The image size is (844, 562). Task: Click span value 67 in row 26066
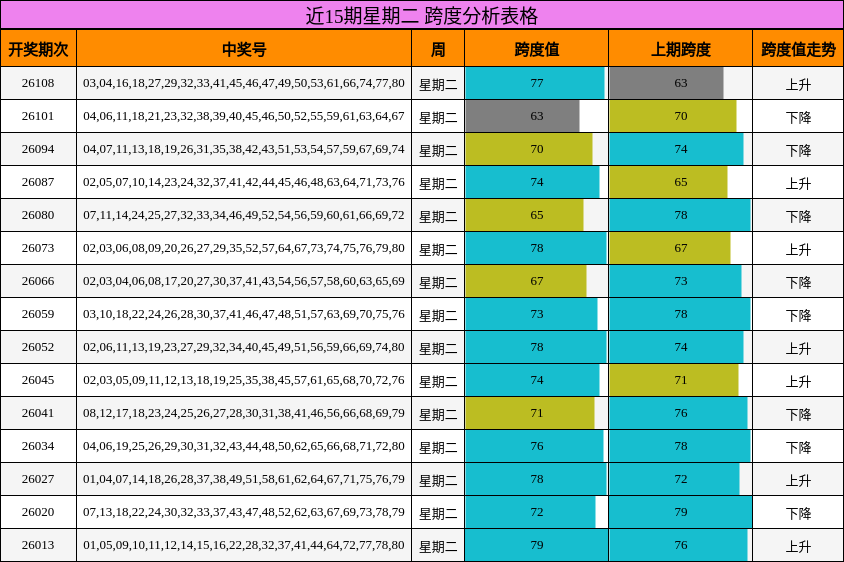point(537,281)
